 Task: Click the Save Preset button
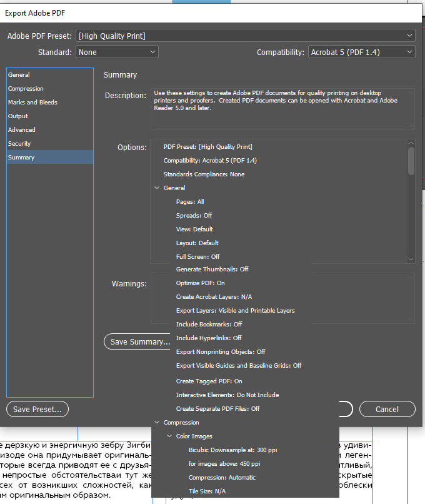pyautogui.click(x=37, y=409)
